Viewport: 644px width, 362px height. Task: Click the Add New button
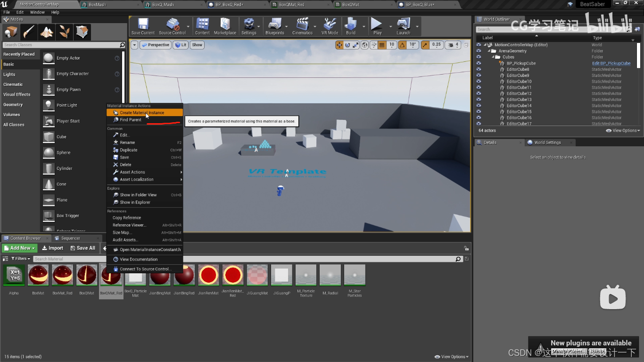pyautogui.click(x=19, y=248)
